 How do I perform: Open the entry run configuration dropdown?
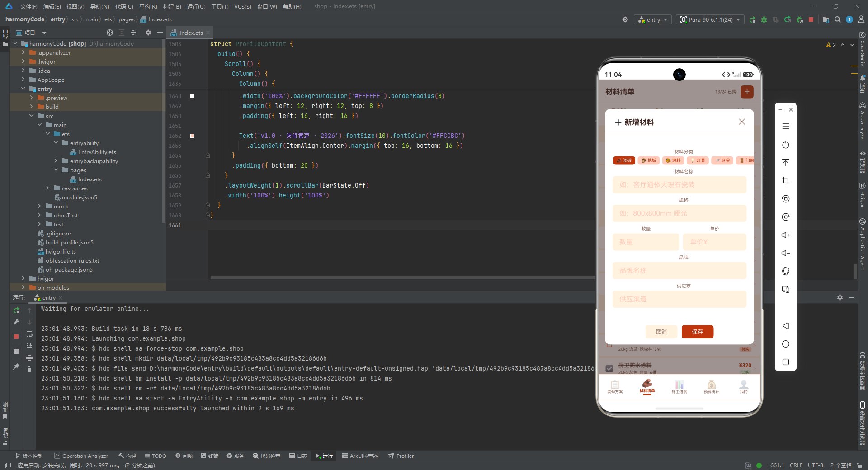pos(653,19)
